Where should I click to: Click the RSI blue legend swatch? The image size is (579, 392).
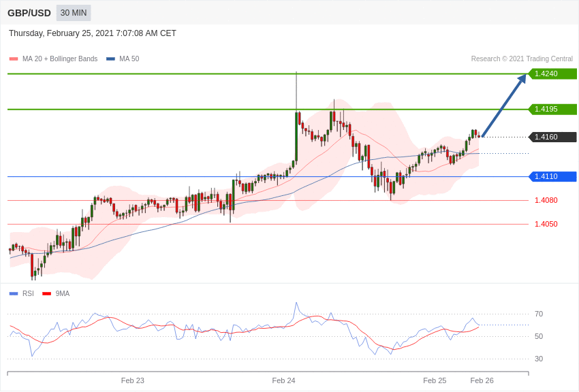(x=14, y=293)
